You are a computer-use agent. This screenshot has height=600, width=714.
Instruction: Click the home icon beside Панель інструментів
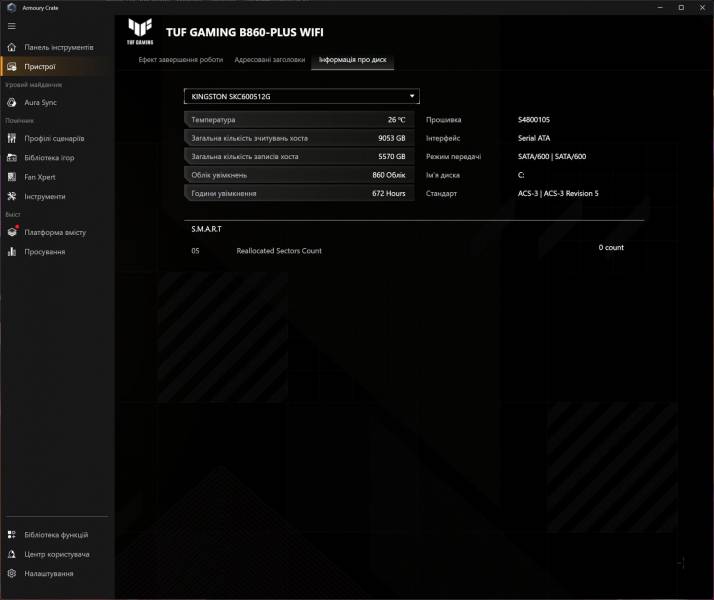(x=12, y=47)
